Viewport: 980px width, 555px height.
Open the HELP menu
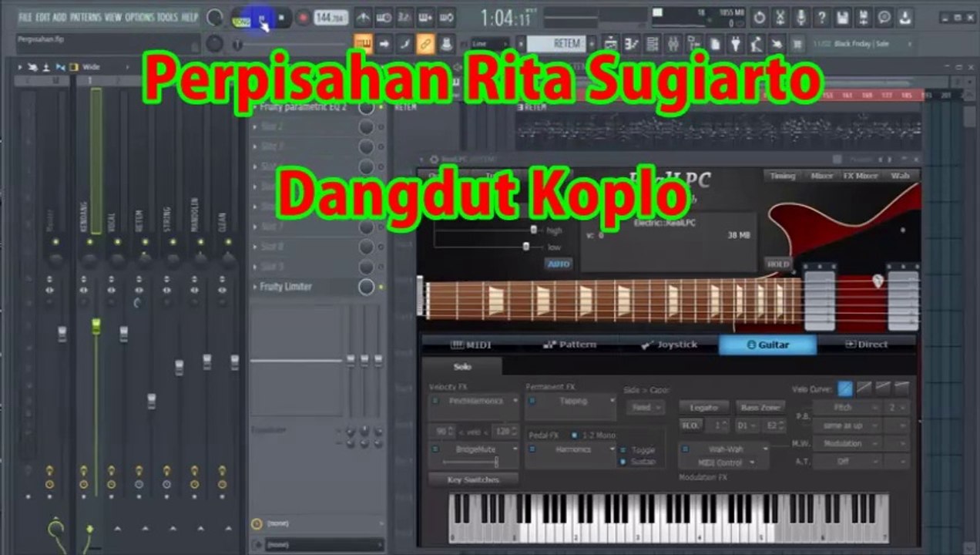click(x=190, y=17)
